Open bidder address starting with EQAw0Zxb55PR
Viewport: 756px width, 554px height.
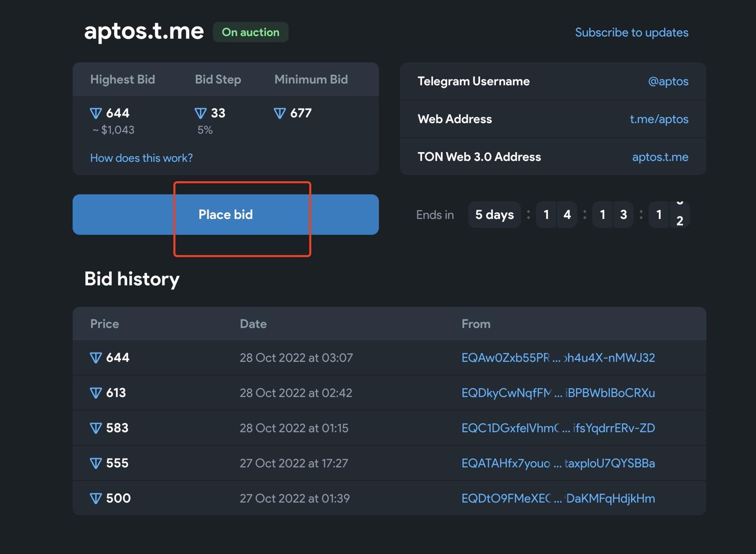click(x=558, y=358)
